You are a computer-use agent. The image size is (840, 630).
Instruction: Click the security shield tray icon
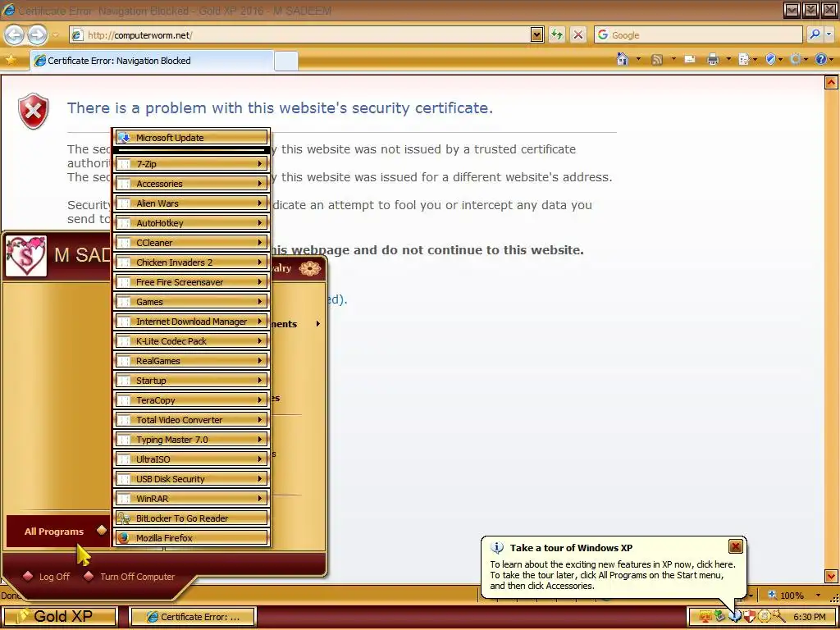click(750, 617)
